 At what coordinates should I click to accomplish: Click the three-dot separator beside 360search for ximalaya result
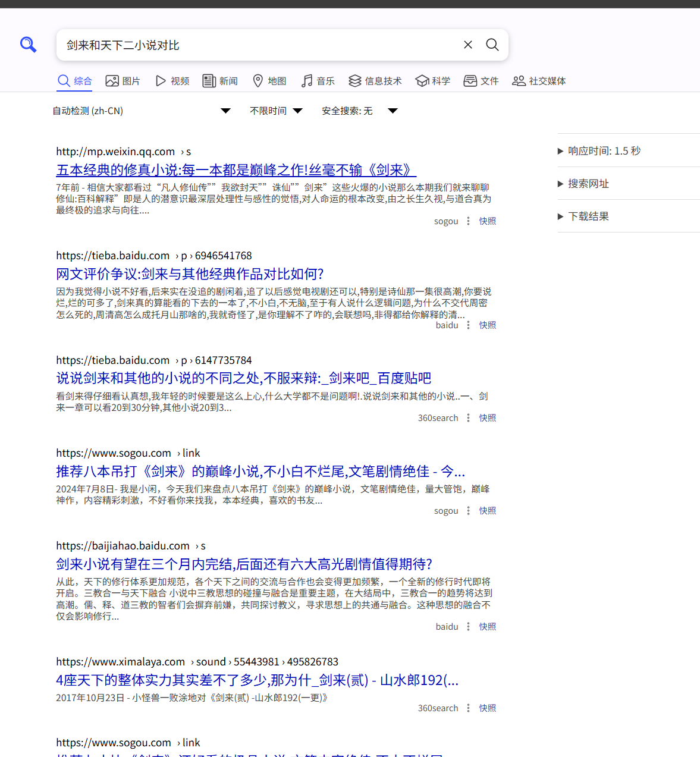469,708
